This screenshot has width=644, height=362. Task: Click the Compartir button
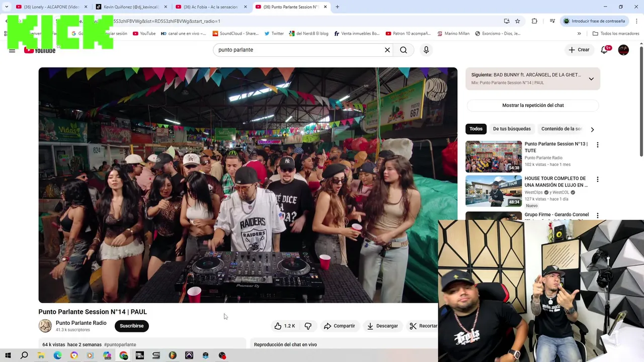[x=340, y=326]
